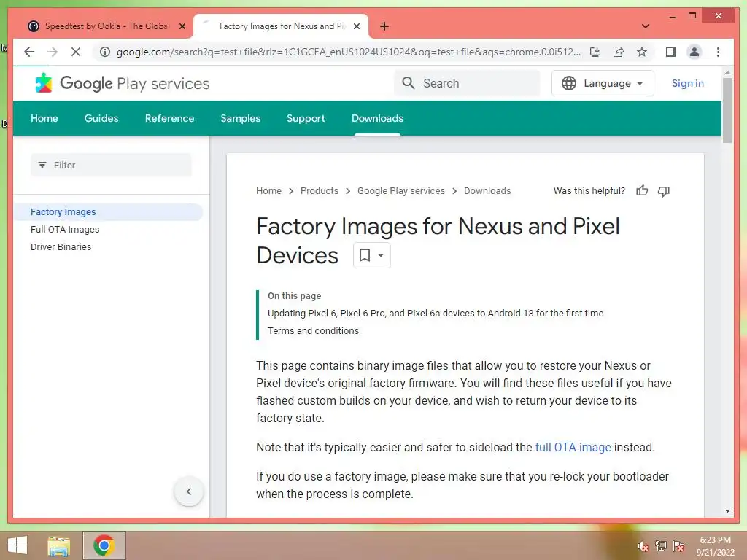Open the Chrome three-dot menu
The image size is (747, 560).
click(718, 52)
